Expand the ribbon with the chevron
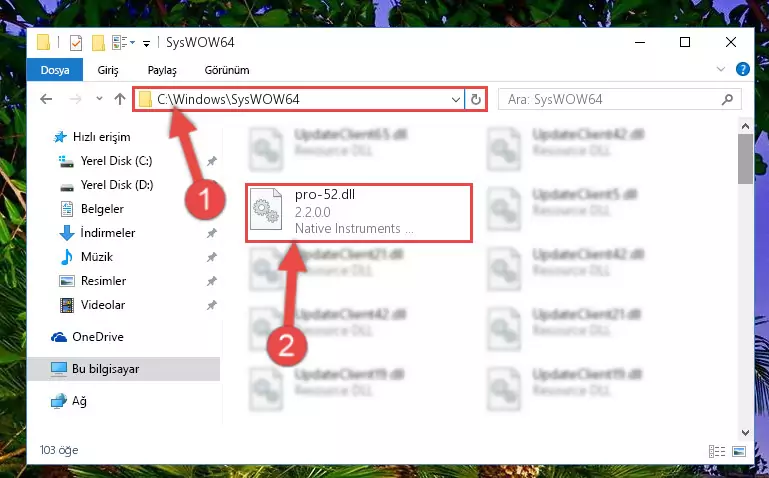The image size is (769, 478). (x=720, y=69)
